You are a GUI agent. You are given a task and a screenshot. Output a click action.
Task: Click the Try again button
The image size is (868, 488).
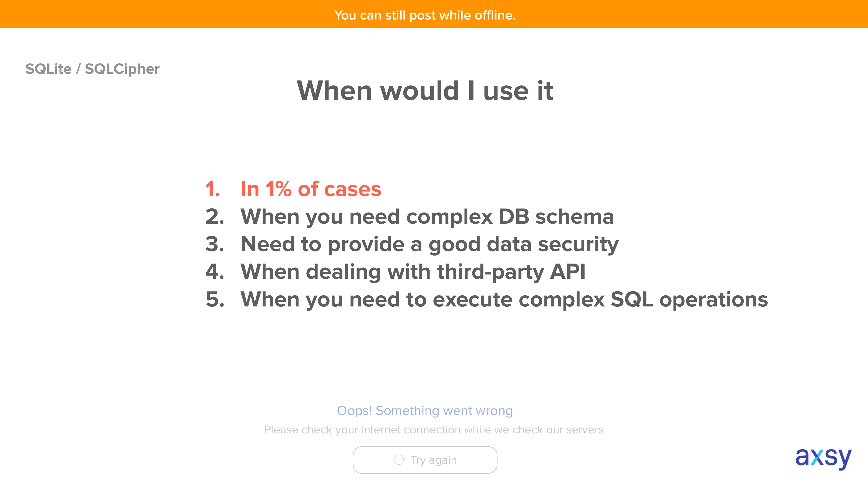coord(425,460)
